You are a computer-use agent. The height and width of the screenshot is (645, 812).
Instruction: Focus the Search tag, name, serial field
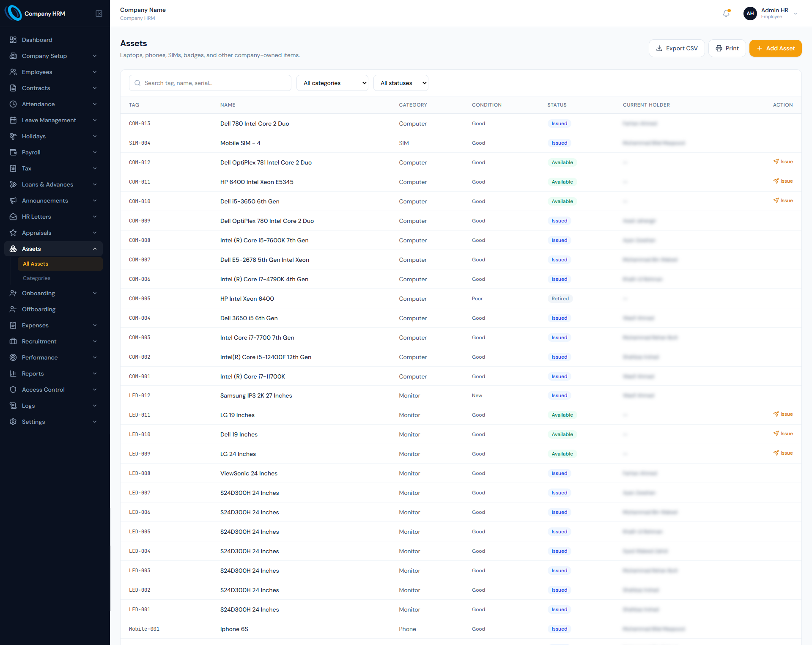210,83
